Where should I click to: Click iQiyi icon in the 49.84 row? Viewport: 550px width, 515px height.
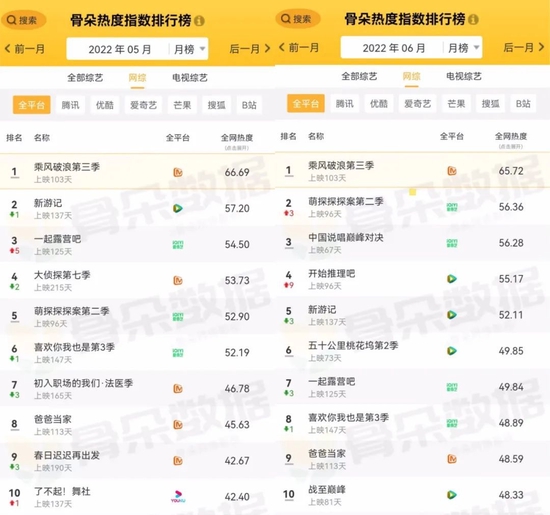pos(452,387)
